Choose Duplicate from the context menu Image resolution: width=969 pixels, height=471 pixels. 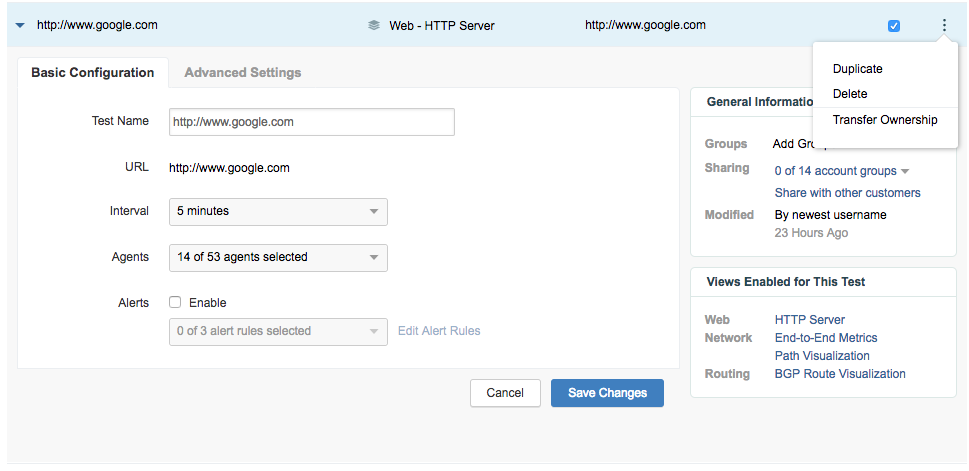point(857,69)
